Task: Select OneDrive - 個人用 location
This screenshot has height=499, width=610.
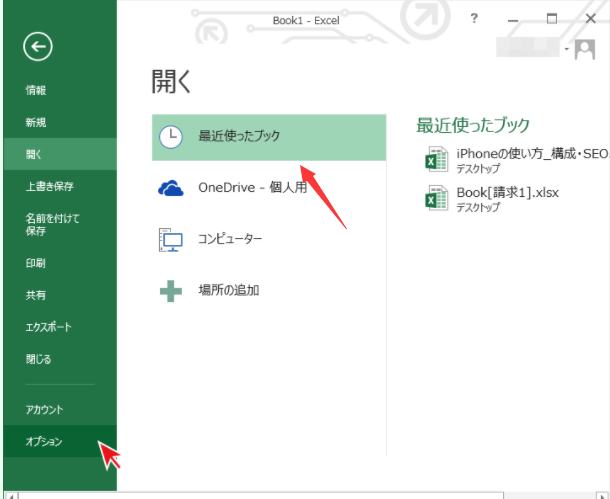Action: pos(269,188)
